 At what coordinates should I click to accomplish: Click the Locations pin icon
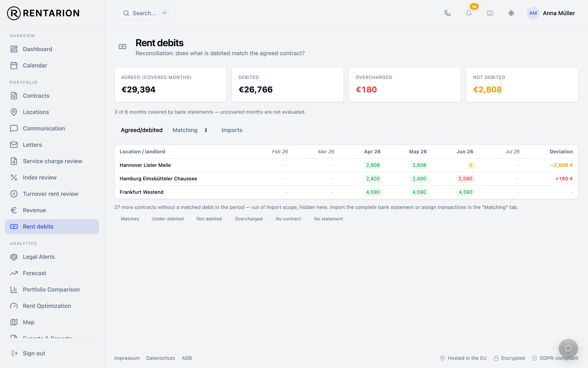[14, 112]
